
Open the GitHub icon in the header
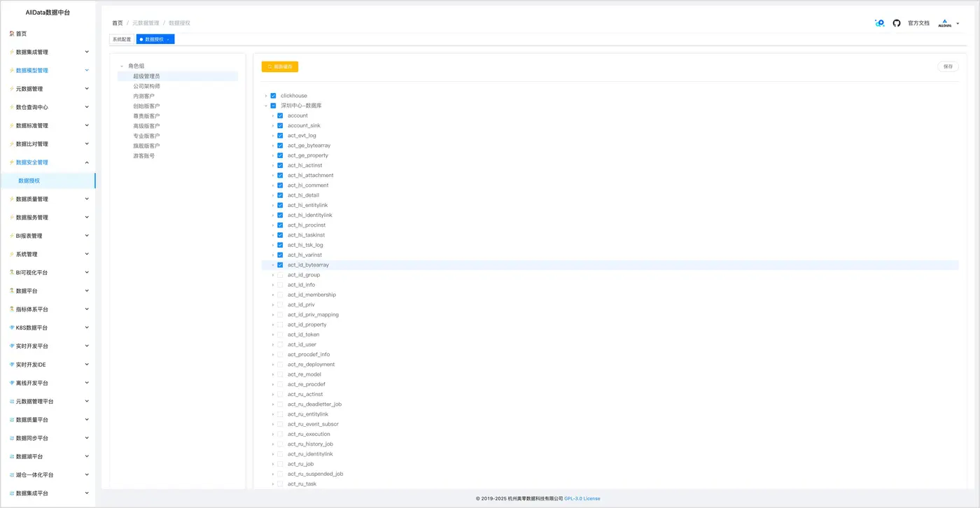coord(897,23)
